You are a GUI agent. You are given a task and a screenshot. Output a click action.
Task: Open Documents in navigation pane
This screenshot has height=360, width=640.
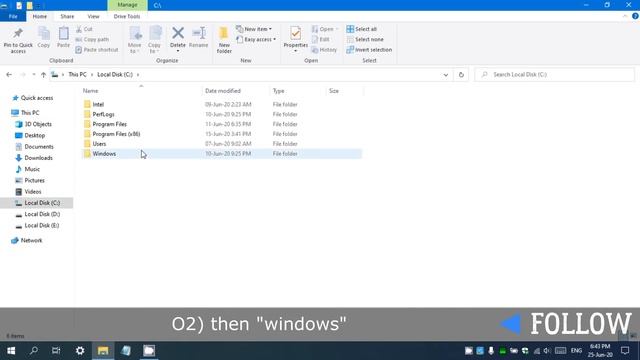[x=39, y=147]
